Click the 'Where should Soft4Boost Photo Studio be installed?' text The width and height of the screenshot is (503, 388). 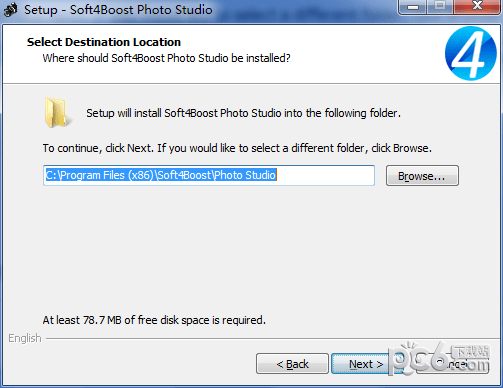[166, 58]
